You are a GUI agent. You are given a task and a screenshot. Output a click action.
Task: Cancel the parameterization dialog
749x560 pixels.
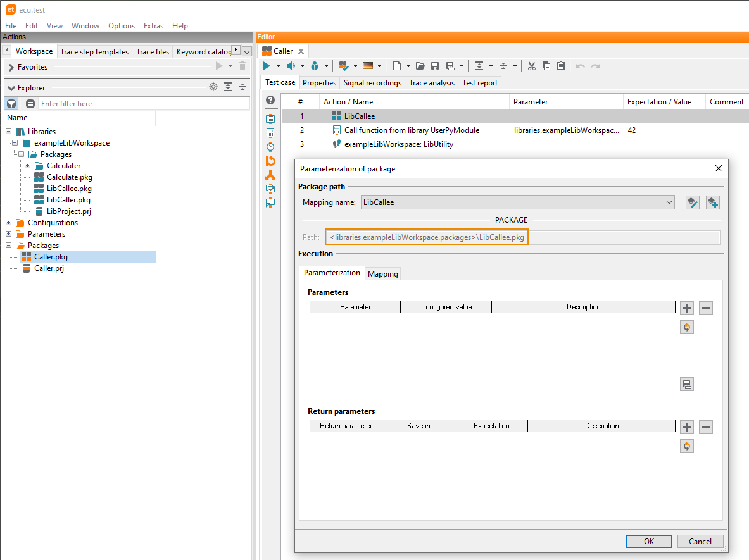click(x=700, y=542)
